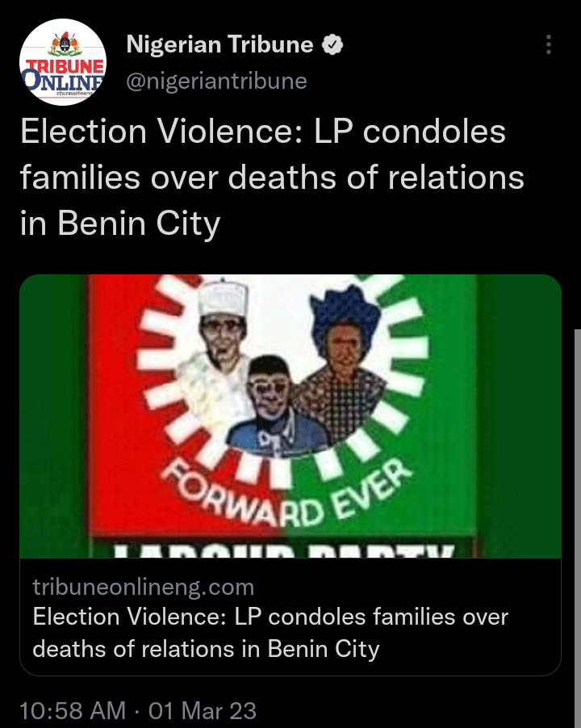This screenshot has width=581, height=728.
Task: Click the 01 Mar 23 tweet date
Action: [x=203, y=711]
